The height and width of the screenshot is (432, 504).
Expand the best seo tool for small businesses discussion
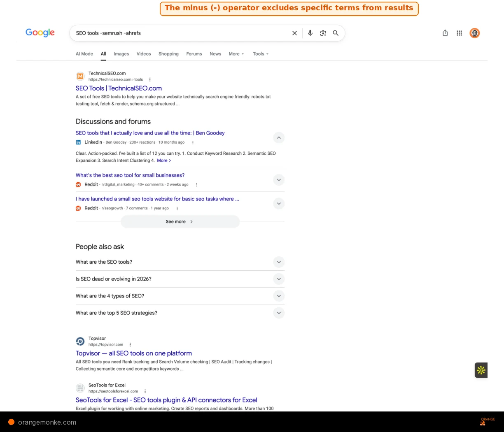tap(279, 180)
